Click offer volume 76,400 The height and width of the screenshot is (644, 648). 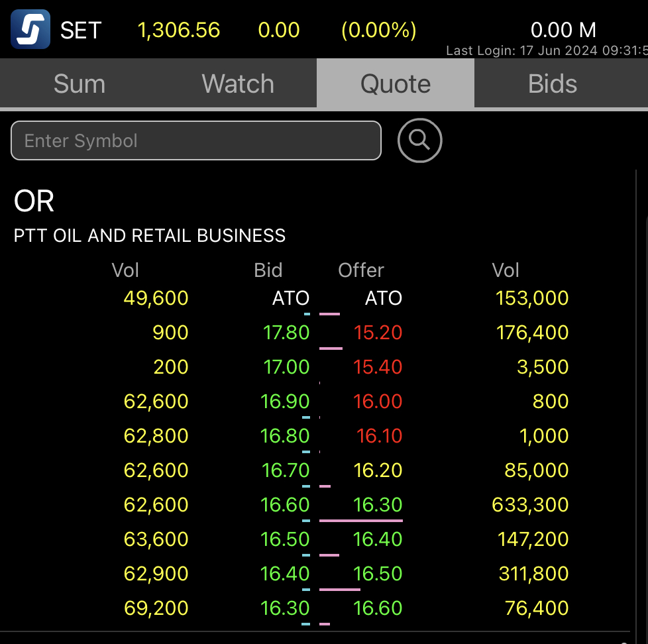[537, 608]
